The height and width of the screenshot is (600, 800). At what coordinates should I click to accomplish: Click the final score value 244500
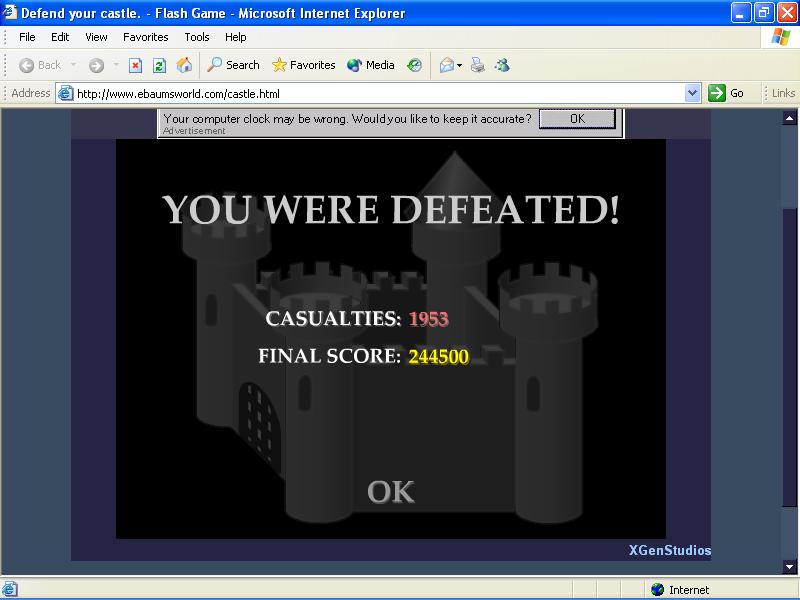[x=438, y=356]
